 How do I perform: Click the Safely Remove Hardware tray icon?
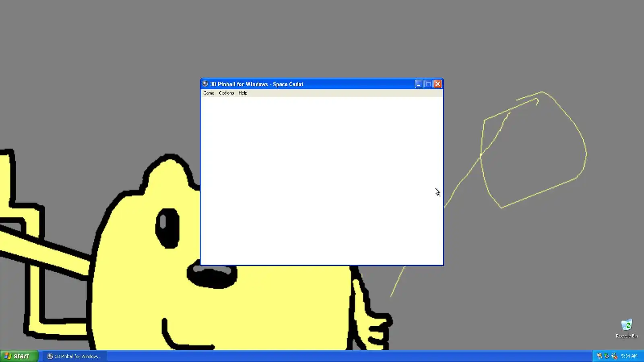[x=607, y=356]
